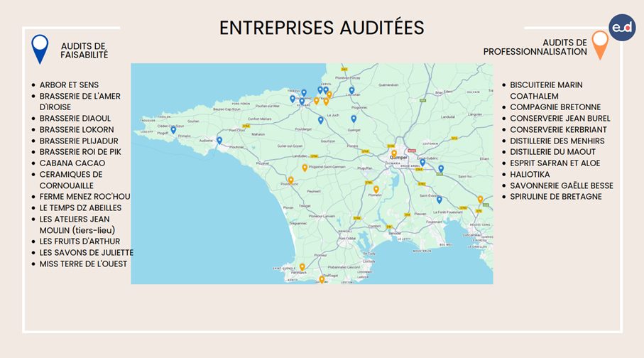
Task: Select the blue pin above Saint-Yvi
Action: tap(441, 168)
